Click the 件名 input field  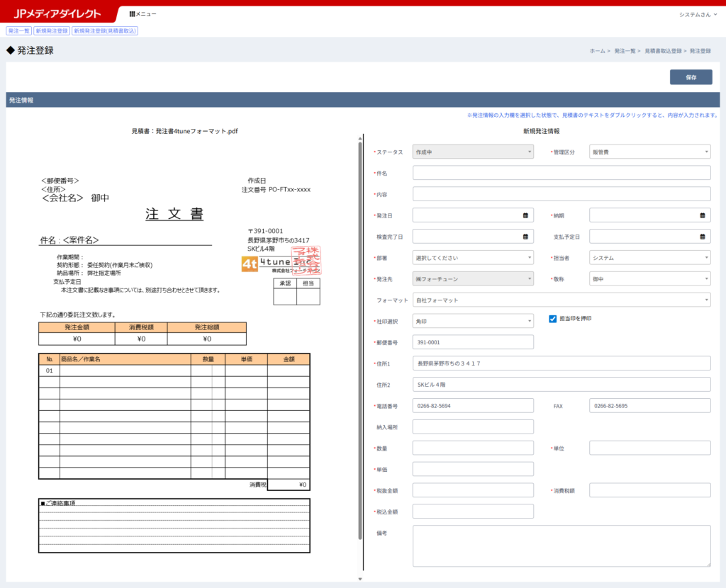click(x=561, y=173)
